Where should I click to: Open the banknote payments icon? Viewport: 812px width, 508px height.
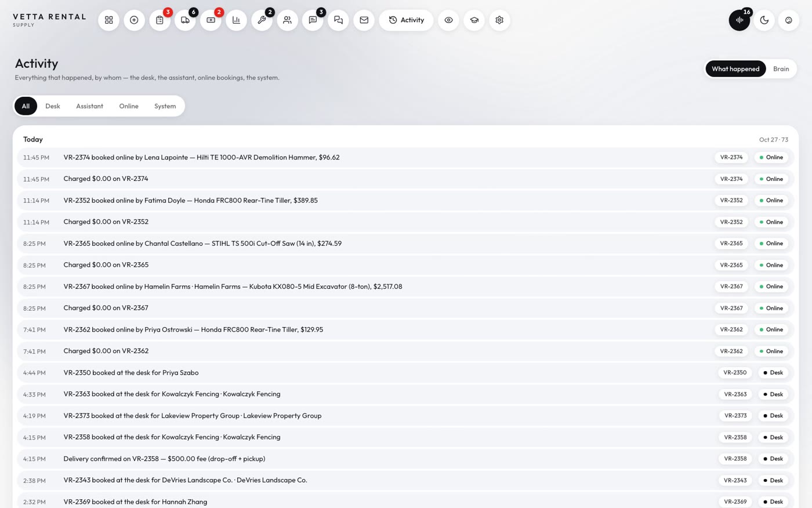point(211,20)
